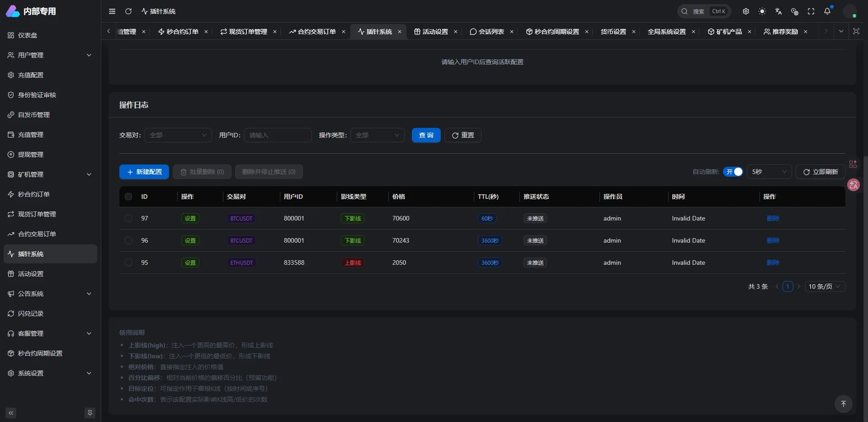The height and width of the screenshot is (422, 868).
Task: Open the settings gear icon in header
Action: (x=746, y=11)
